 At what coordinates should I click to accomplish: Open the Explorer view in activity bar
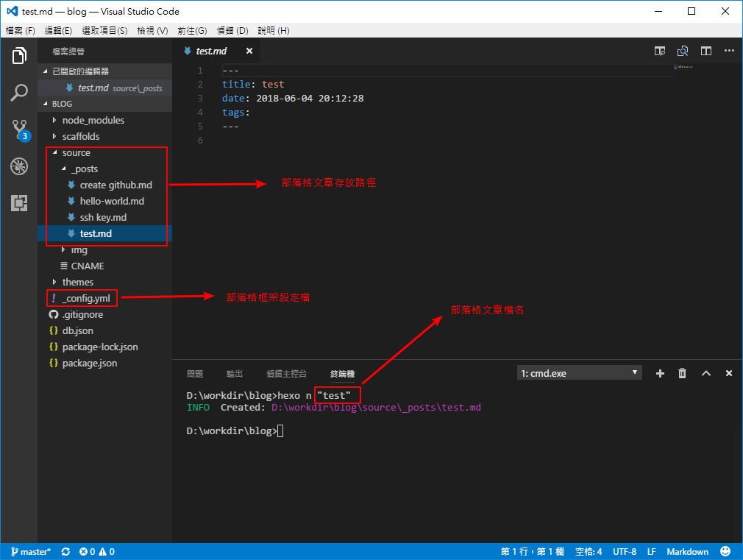[19, 55]
